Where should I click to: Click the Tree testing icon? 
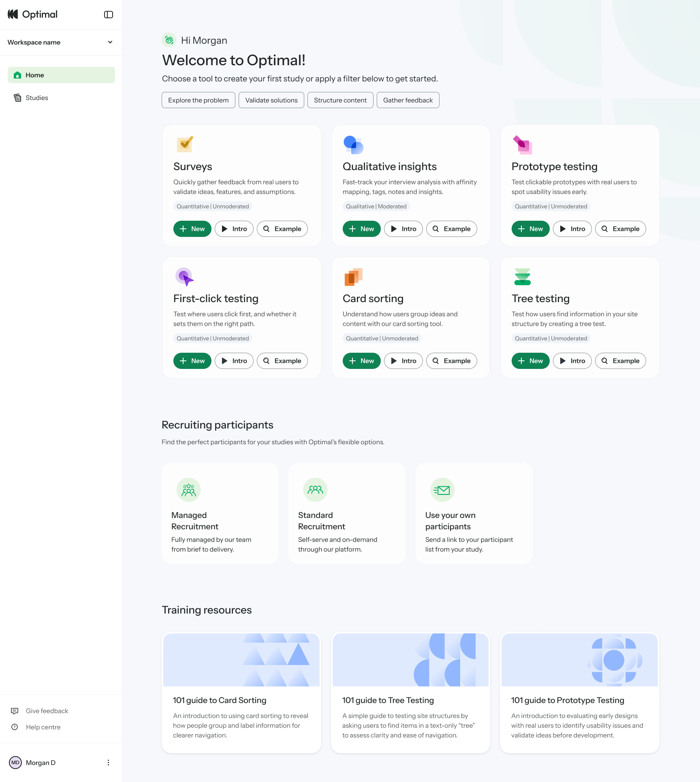522,277
